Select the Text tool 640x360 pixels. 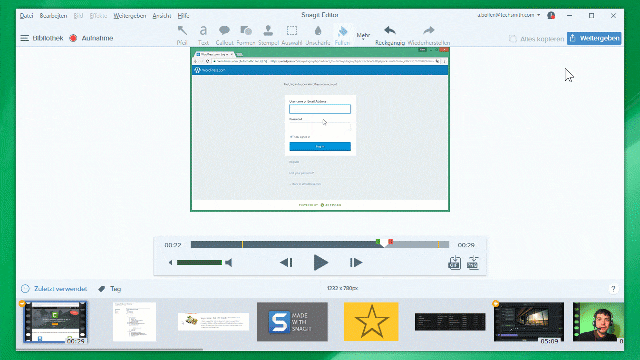click(203, 35)
